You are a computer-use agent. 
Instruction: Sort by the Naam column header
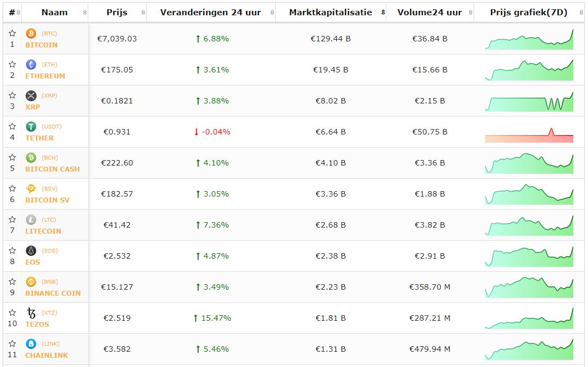[54, 13]
